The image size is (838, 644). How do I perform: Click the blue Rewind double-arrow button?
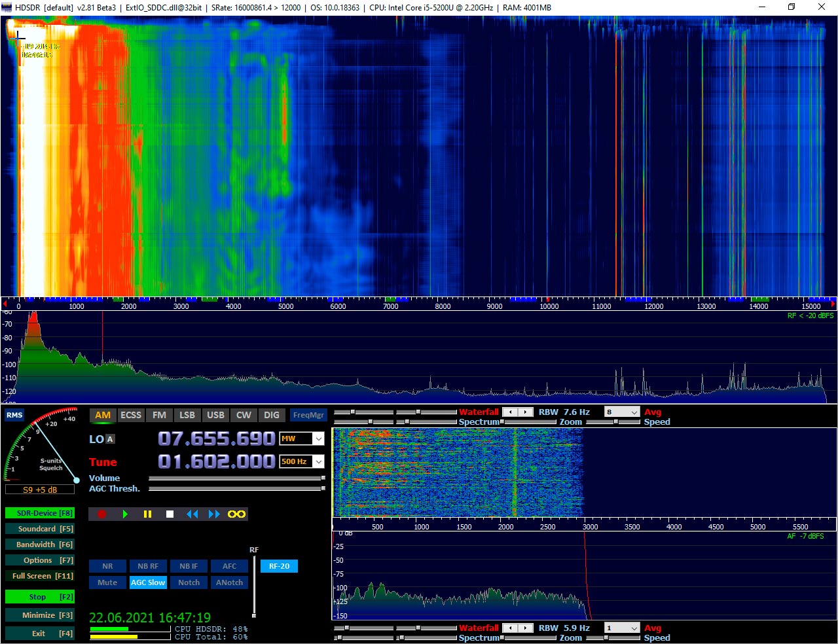(x=192, y=514)
